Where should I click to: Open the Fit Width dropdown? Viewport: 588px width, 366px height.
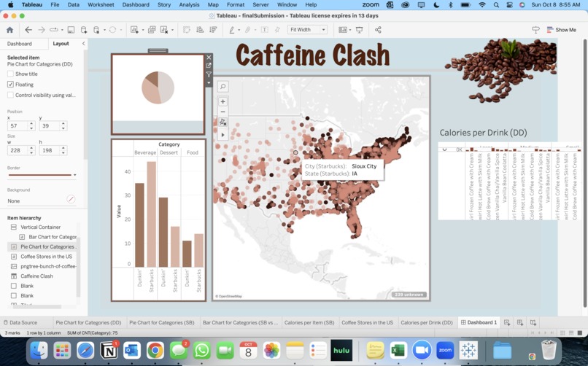click(307, 30)
